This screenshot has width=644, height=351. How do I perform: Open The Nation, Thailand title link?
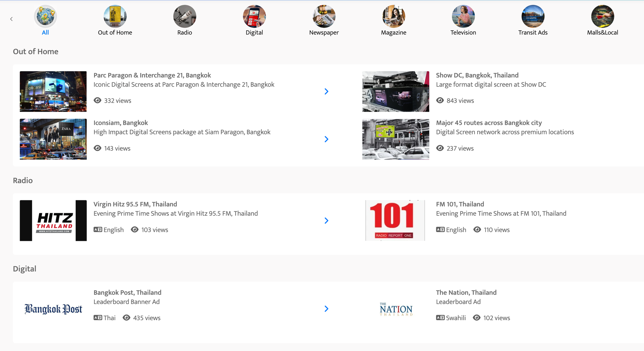coord(466,292)
